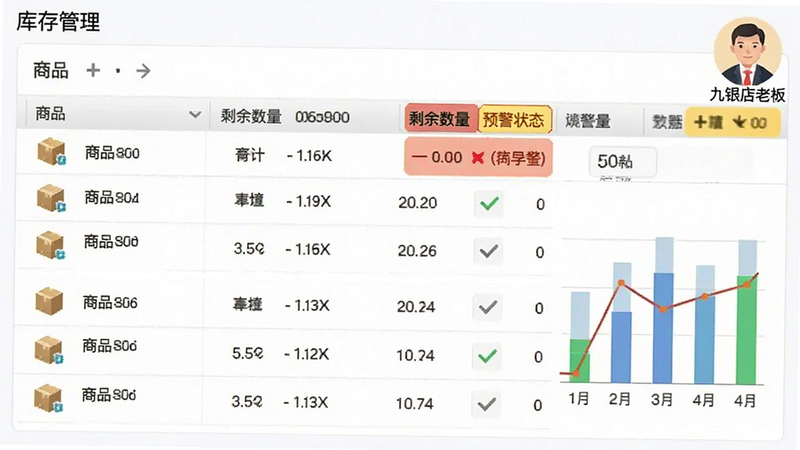
Task: Toggle the grey checkbox in the 20.24 row
Action: (488, 307)
